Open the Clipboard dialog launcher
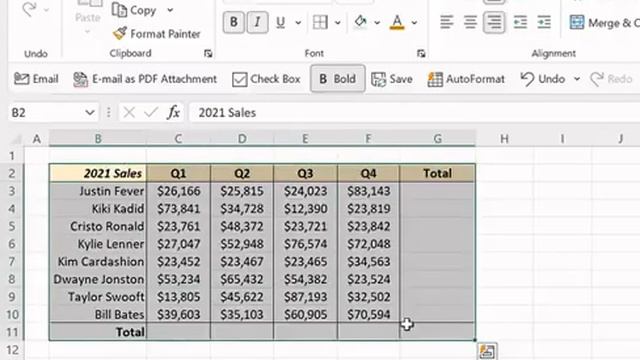Image resolution: width=640 pixels, height=360 pixels. pyautogui.click(x=208, y=53)
